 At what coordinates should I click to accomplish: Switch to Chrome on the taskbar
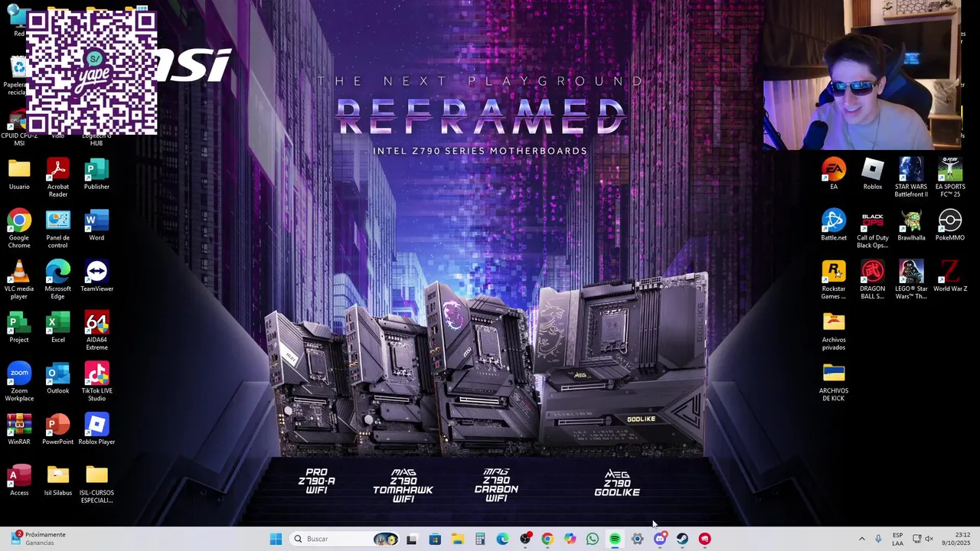547,539
